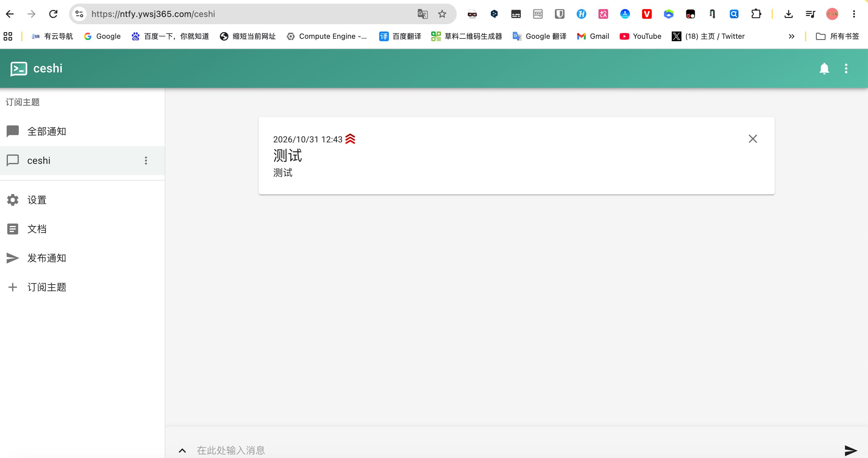Viewport: 868px width, 458px height.
Task: Click the message input field
Action: pos(515,450)
